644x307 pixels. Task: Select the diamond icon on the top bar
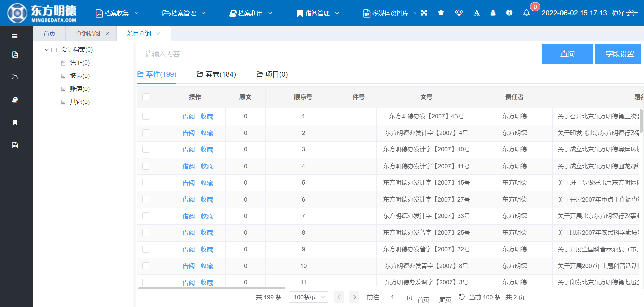click(459, 13)
